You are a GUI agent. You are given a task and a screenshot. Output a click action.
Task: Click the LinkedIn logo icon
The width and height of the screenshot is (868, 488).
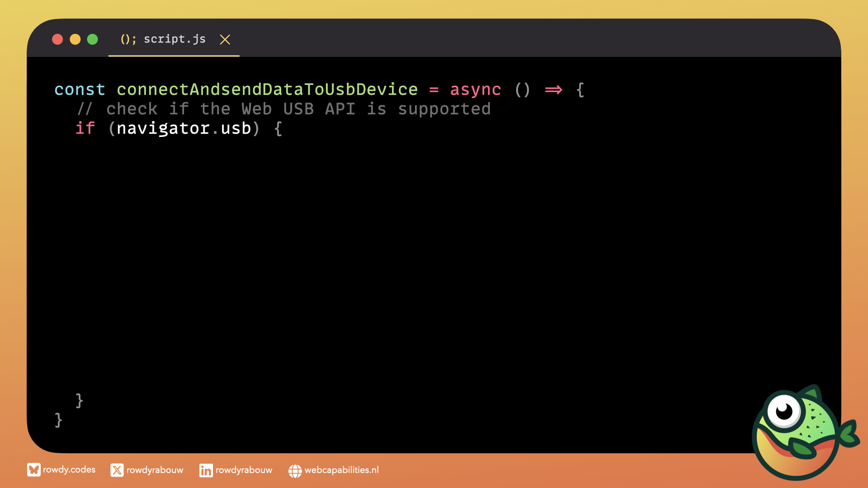click(206, 470)
